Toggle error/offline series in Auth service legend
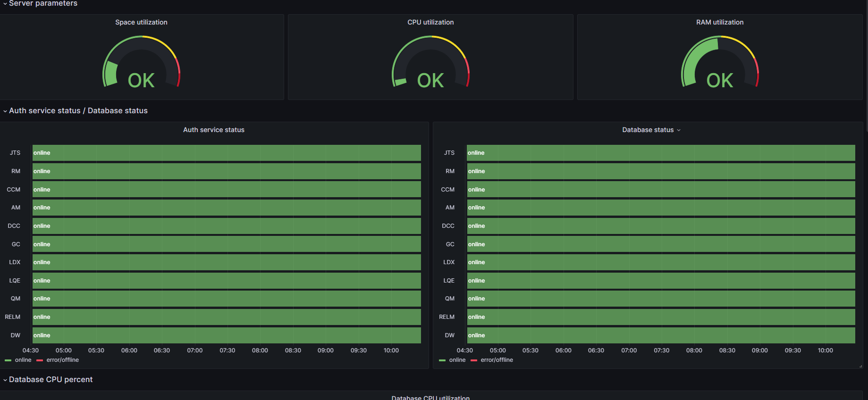The image size is (868, 400). coord(62,360)
